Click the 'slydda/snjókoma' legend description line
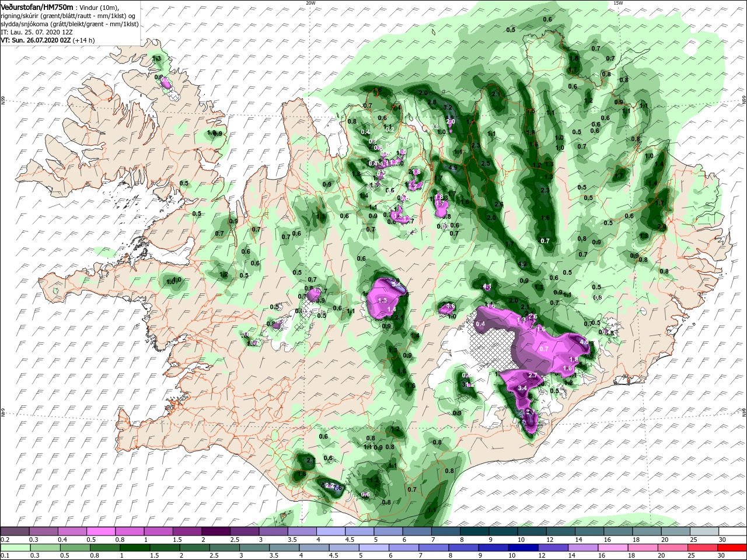747x560 pixels. [68, 24]
